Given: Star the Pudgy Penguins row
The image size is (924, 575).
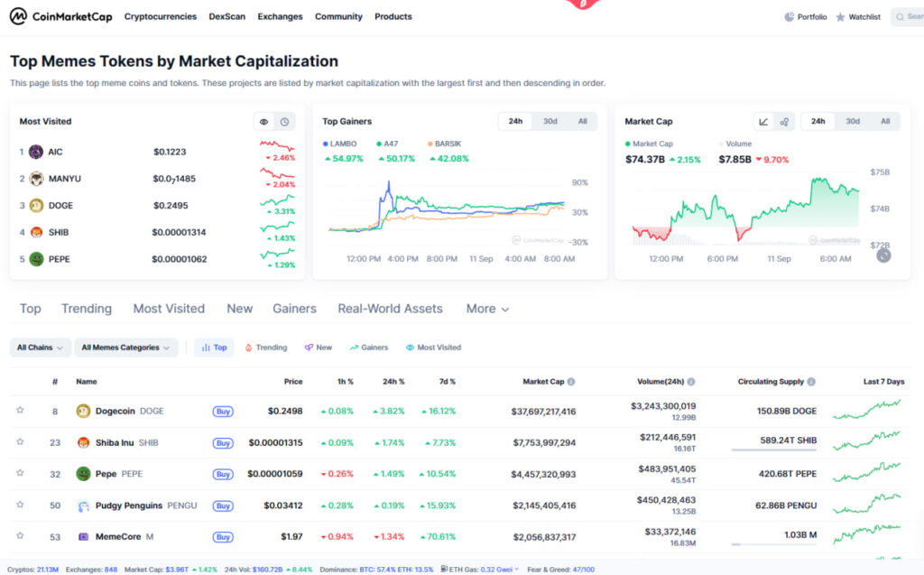Looking at the screenshot, I should coord(20,505).
